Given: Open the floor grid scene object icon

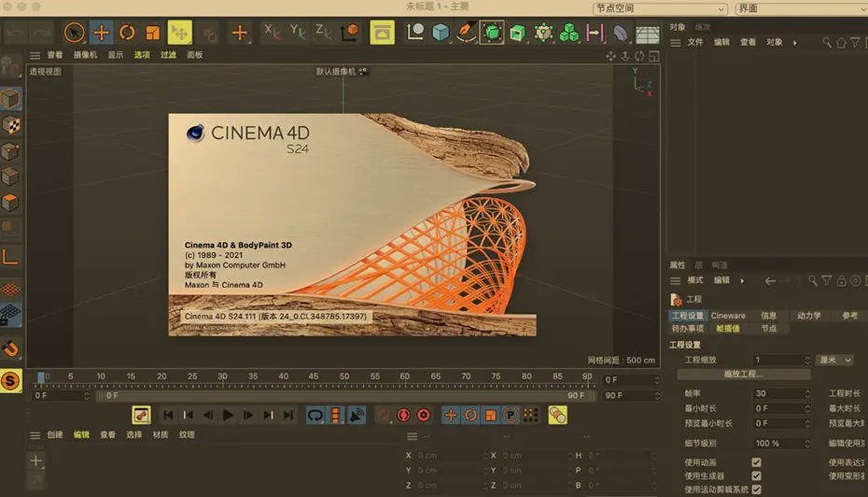Looking at the screenshot, I should click(x=647, y=34).
